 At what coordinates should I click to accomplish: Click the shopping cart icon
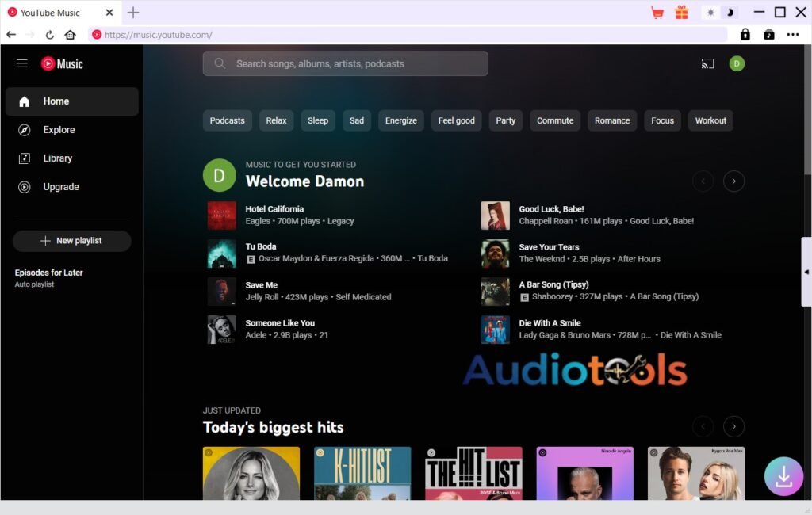(x=657, y=13)
